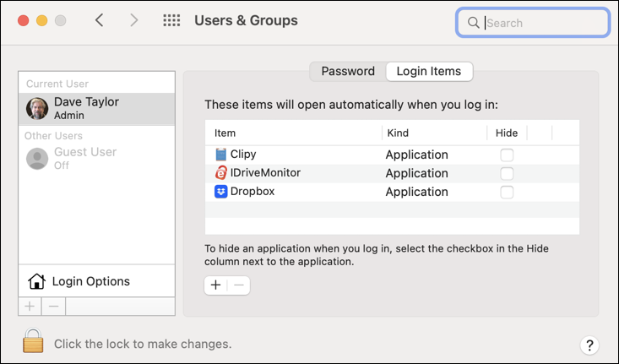Go back using the left chevron

pos(100,21)
